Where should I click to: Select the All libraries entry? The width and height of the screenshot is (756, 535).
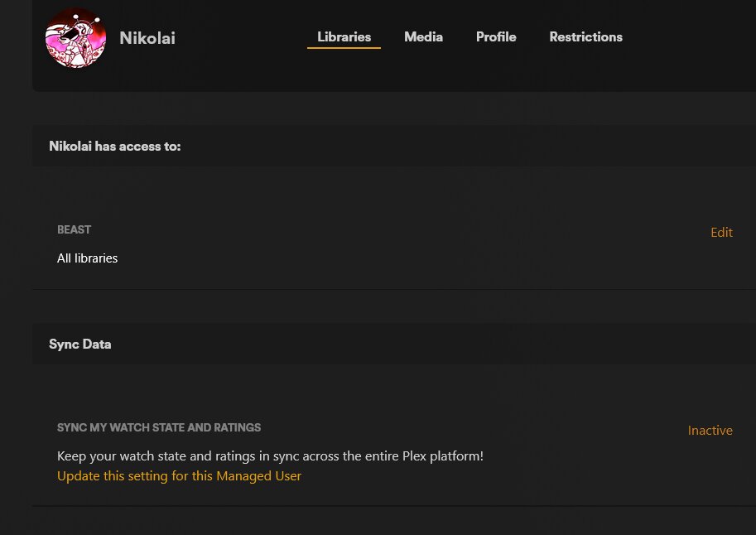(87, 258)
